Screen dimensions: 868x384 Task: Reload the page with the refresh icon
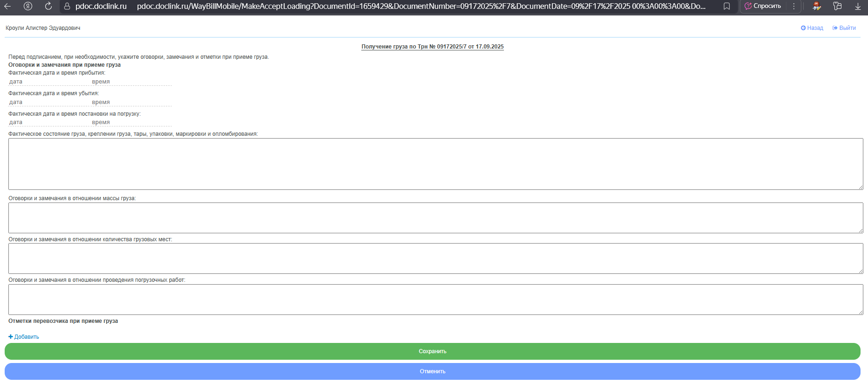pyautogui.click(x=48, y=6)
